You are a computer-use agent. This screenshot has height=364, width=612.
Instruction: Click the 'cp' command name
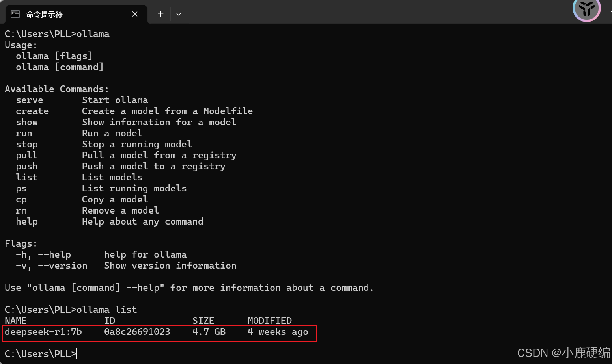coord(21,200)
